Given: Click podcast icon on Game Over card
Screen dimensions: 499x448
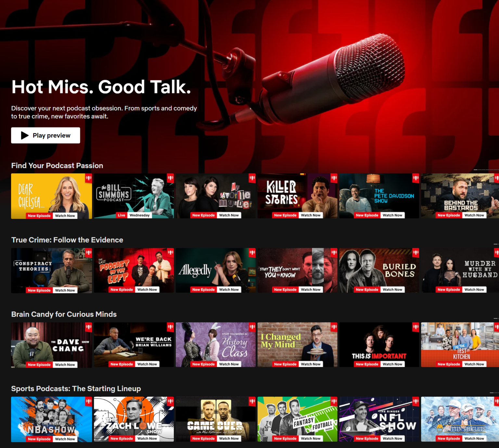Looking at the screenshot, I should coord(252,401).
